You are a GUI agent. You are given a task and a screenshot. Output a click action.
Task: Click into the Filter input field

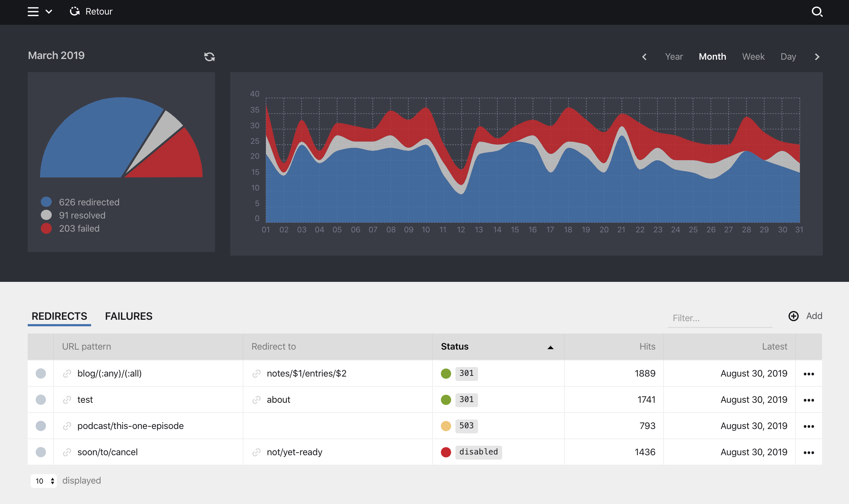click(x=719, y=318)
